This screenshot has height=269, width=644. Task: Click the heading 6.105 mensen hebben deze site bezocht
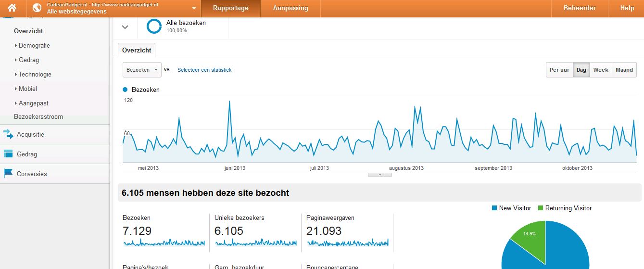(x=205, y=193)
